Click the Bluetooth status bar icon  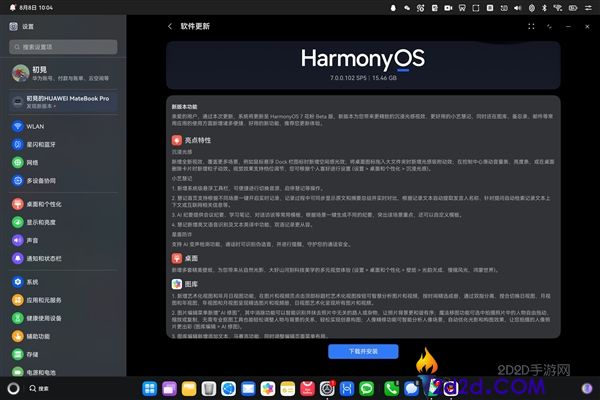(545, 8)
